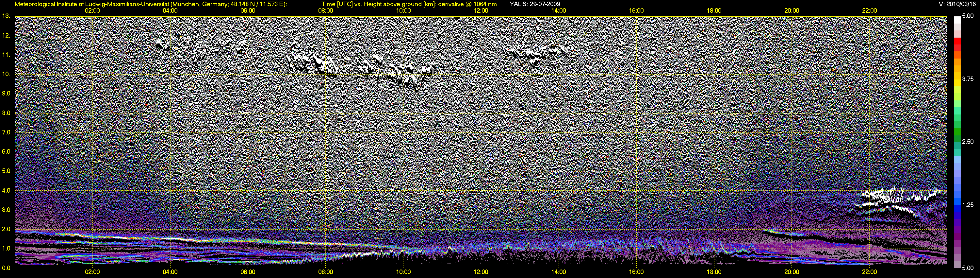
Task: Click the high cloud near 13:30 at 11 km
Action: pyautogui.click(x=537, y=55)
